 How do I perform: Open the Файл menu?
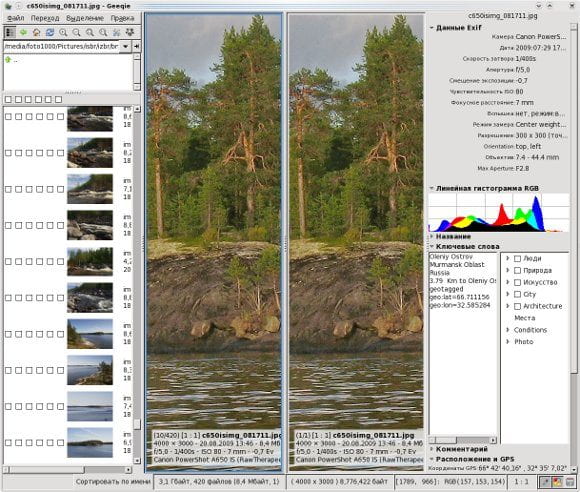click(16, 18)
